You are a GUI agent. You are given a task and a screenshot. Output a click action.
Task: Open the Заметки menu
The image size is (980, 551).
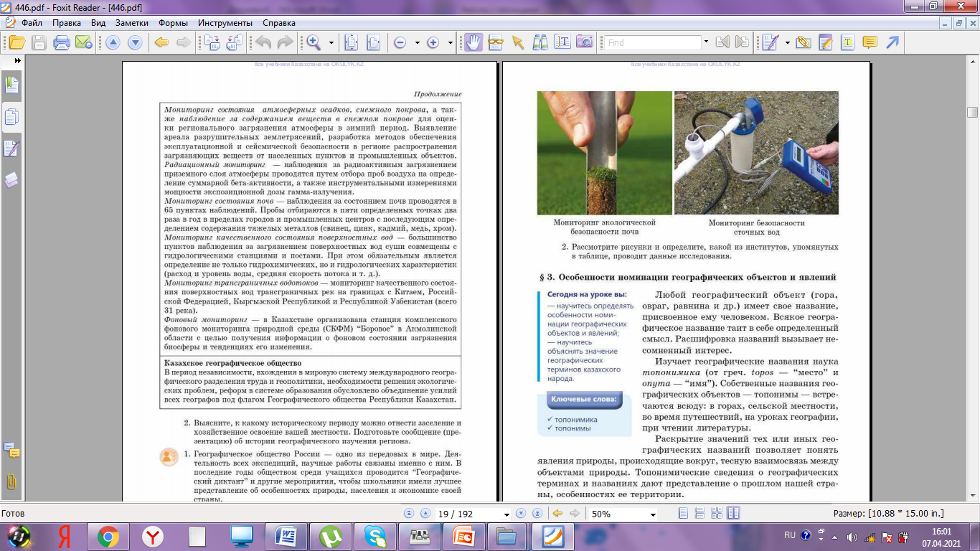tap(132, 23)
